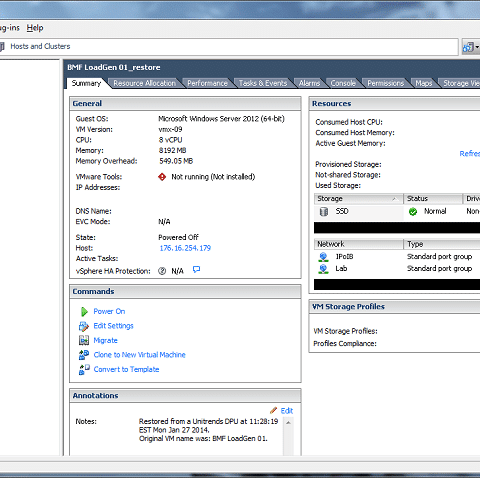Click the Power On green play icon
Screen dimensions: 480x478
[x=84, y=312]
